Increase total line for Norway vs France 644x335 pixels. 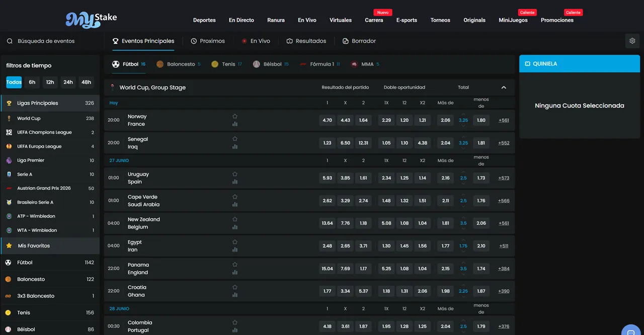pos(463,115)
